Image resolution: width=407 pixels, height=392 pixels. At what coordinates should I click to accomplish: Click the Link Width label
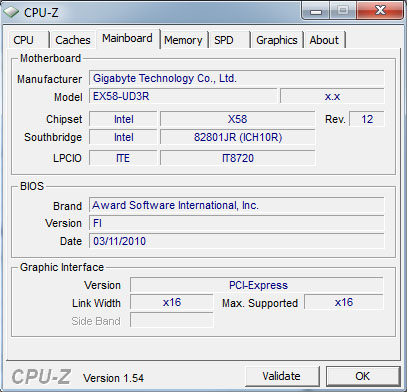click(x=96, y=303)
